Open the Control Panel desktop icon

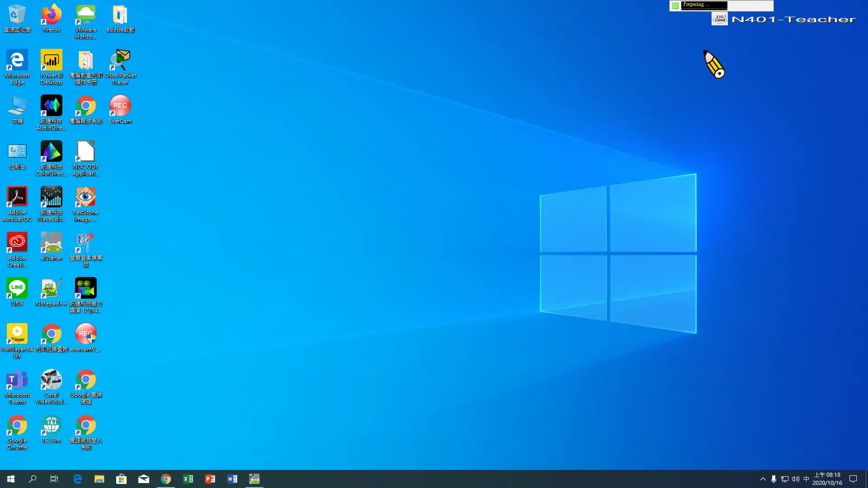click(x=17, y=155)
